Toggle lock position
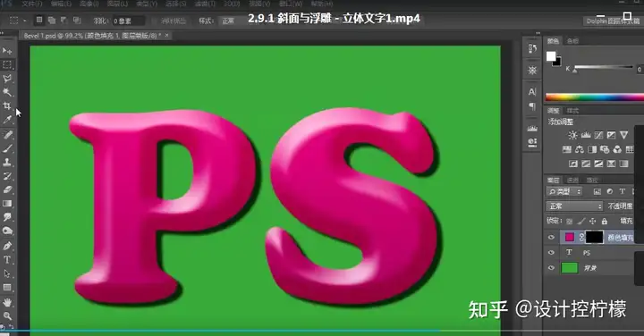The width and height of the screenshot is (644, 336). tap(593, 221)
